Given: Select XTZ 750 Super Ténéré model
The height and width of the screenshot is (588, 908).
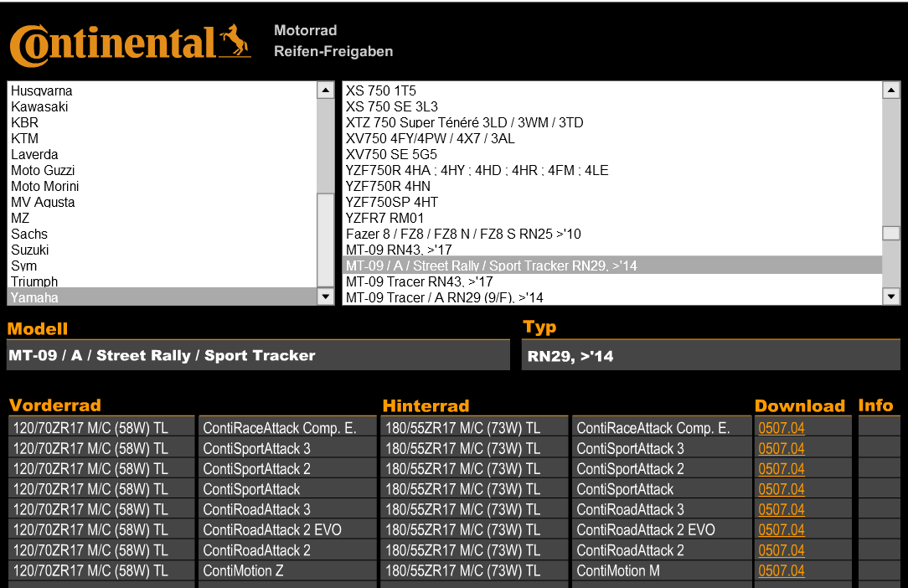Looking at the screenshot, I should [464, 122].
